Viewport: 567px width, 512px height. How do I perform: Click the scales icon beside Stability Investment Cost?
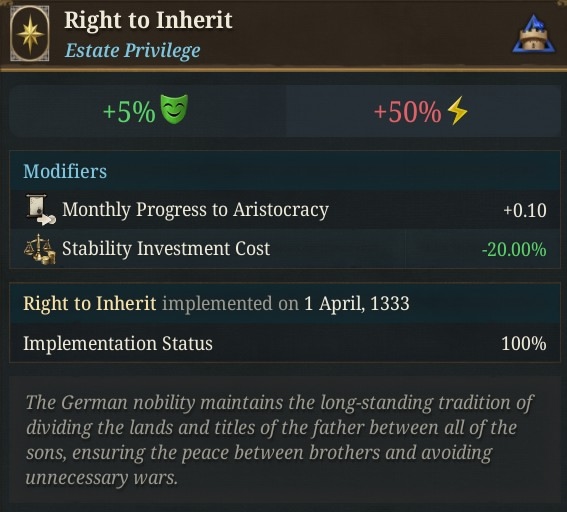(x=40, y=249)
